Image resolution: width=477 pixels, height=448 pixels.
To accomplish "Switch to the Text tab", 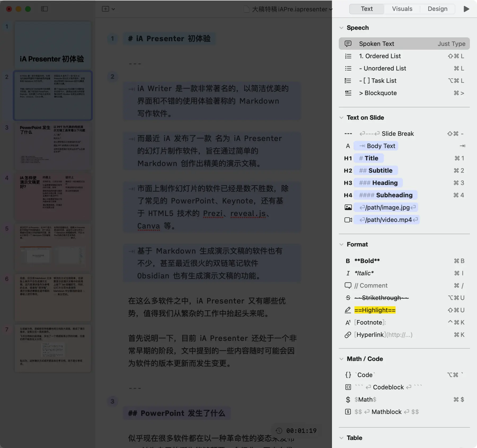I will pos(367,9).
